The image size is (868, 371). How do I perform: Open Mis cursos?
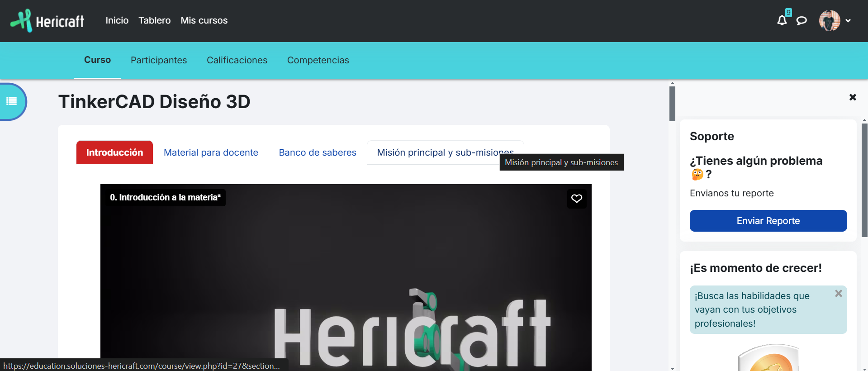tap(204, 20)
